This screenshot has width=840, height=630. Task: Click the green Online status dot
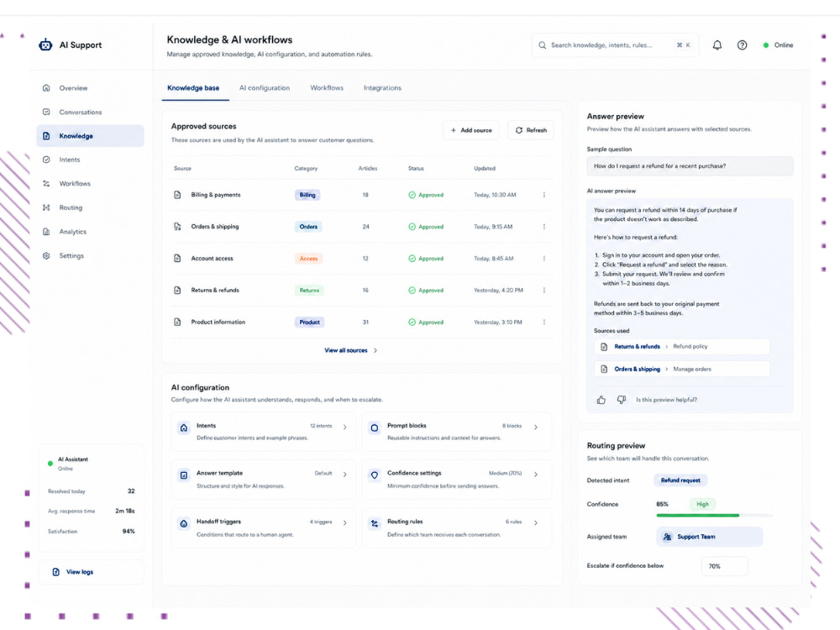pyautogui.click(x=765, y=45)
